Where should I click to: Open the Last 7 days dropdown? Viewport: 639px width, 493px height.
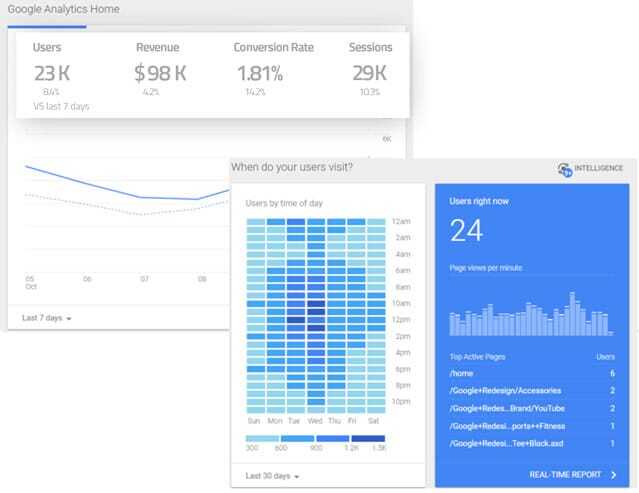point(47,318)
